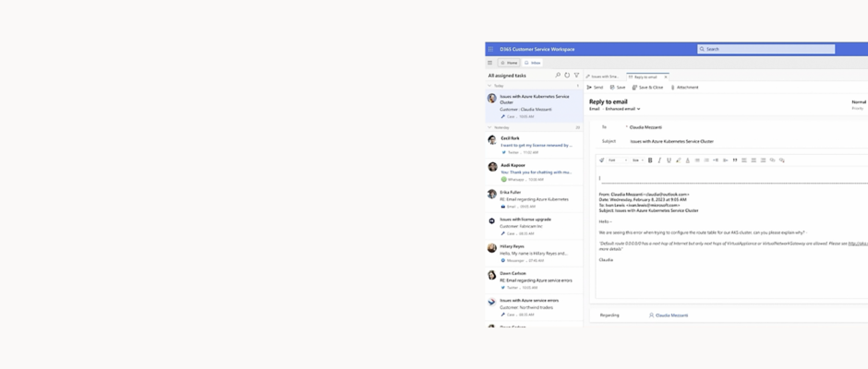Open the filter icon for assigned tasks

pos(576,76)
